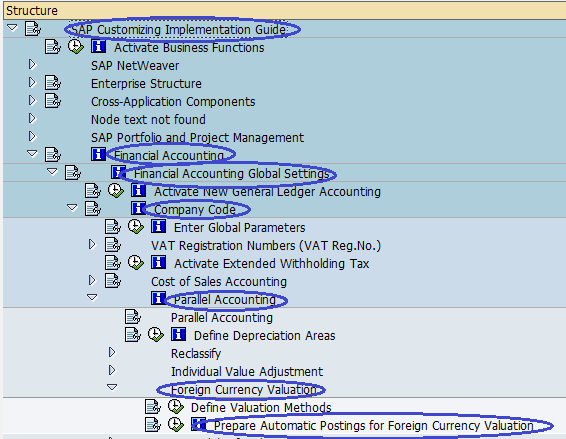566x439 pixels.
Task: Expand the Individual Value Adjustment node
Action: [x=112, y=370]
